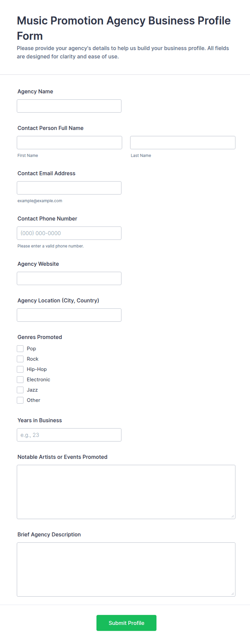250x644 pixels.
Task: Submit the profile with the green button
Action: pos(126,623)
